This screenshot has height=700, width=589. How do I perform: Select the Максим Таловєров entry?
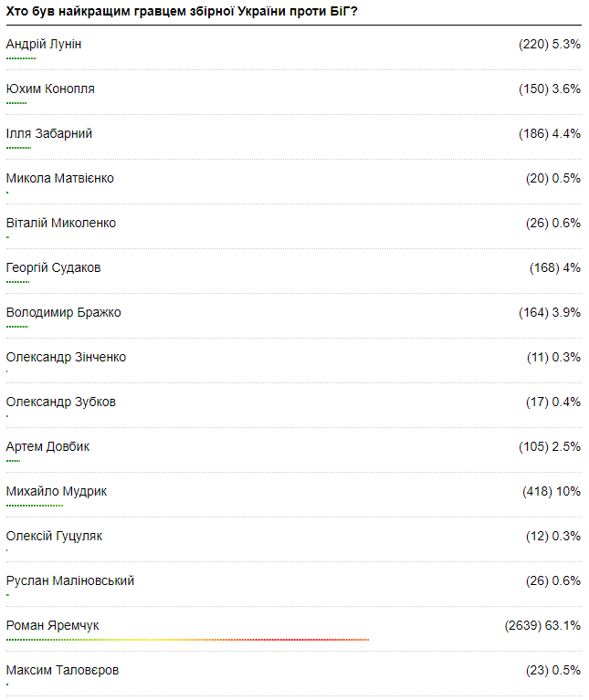(62, 670)
